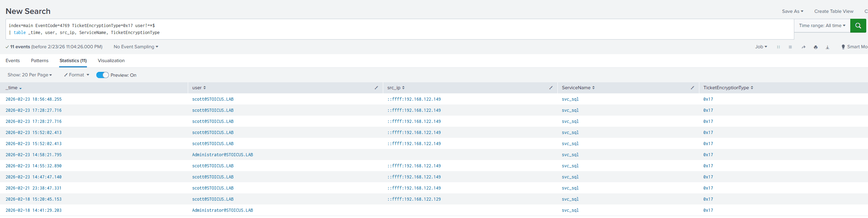Open the 20 Per Page selector
868x218 pixels.
[30, 75]
